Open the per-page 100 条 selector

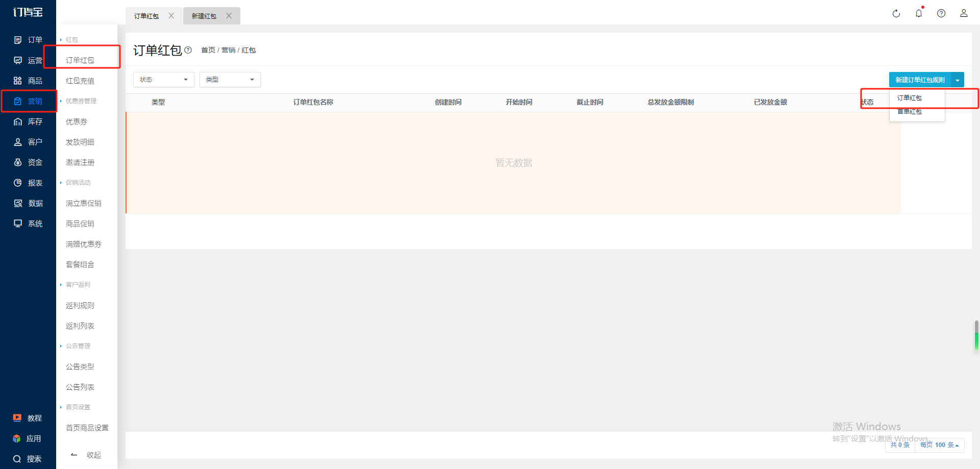pyautogui.click(x=939, y=445)
